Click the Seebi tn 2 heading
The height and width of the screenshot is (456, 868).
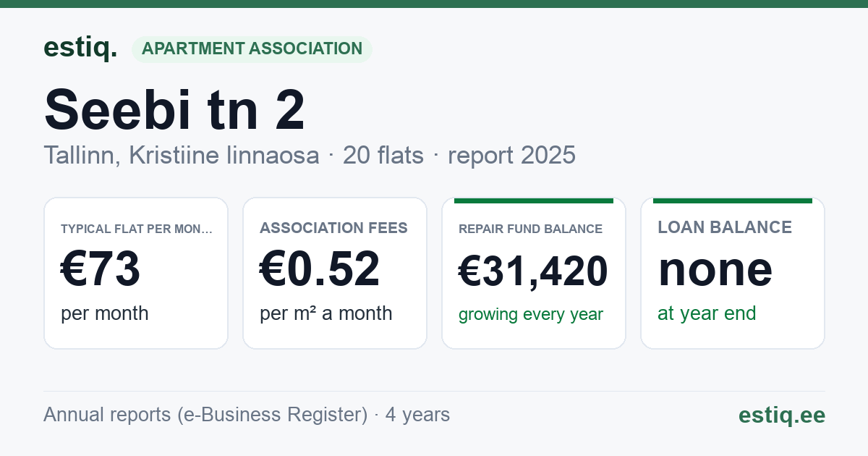tap(174, 109)
